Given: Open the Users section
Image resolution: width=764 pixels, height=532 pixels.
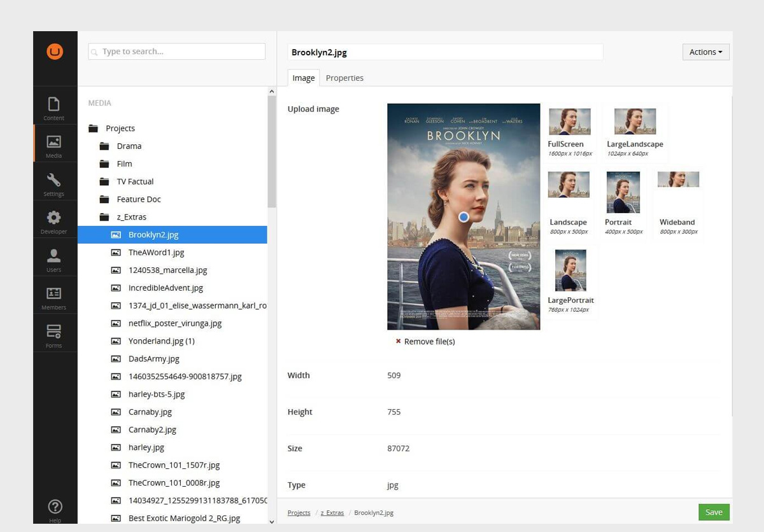Looking at the screenshot, I should pos(54,260).
